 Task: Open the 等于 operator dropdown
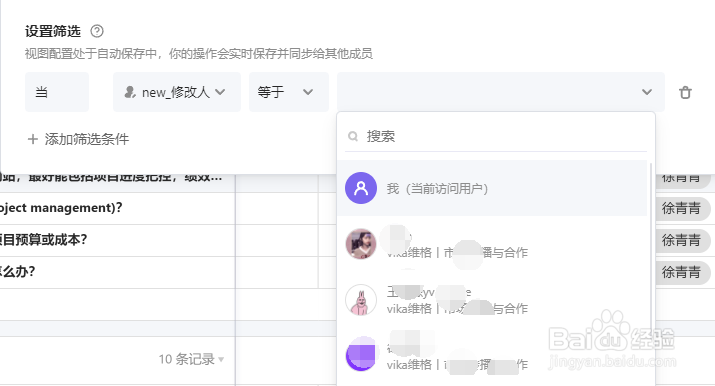(289, 92)
